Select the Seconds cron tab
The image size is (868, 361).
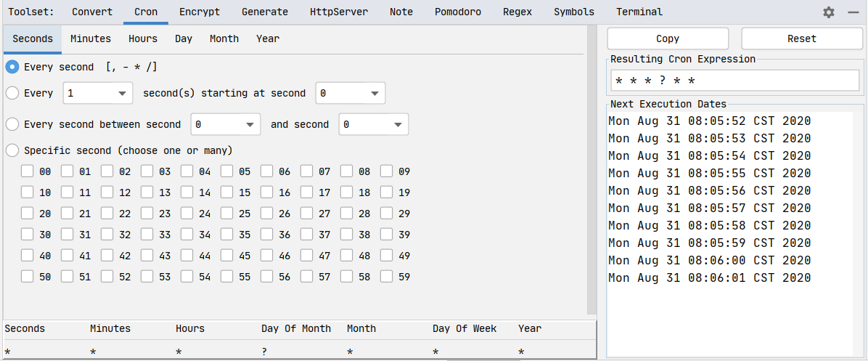pos(33,38)
